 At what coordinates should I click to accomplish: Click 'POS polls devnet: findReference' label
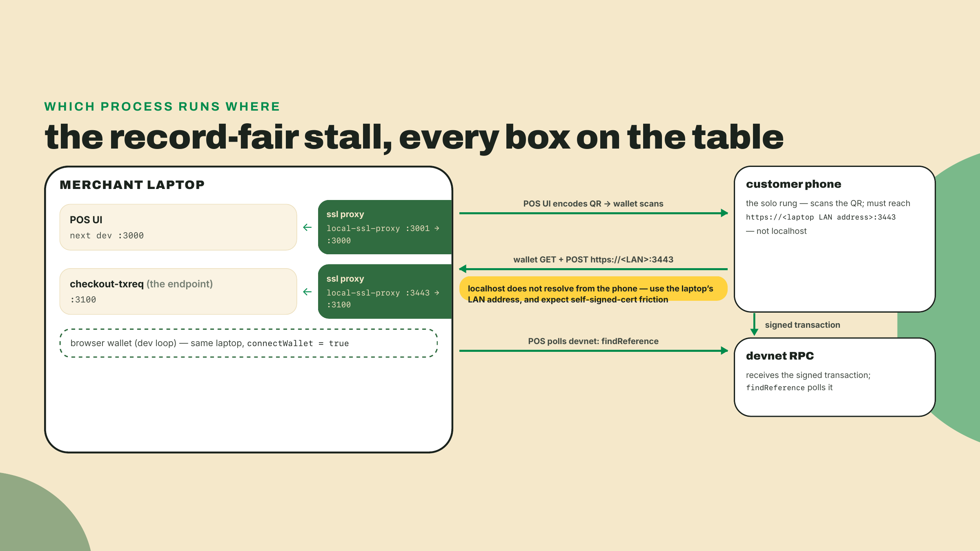pyautogui.click(x=593, y=341)
